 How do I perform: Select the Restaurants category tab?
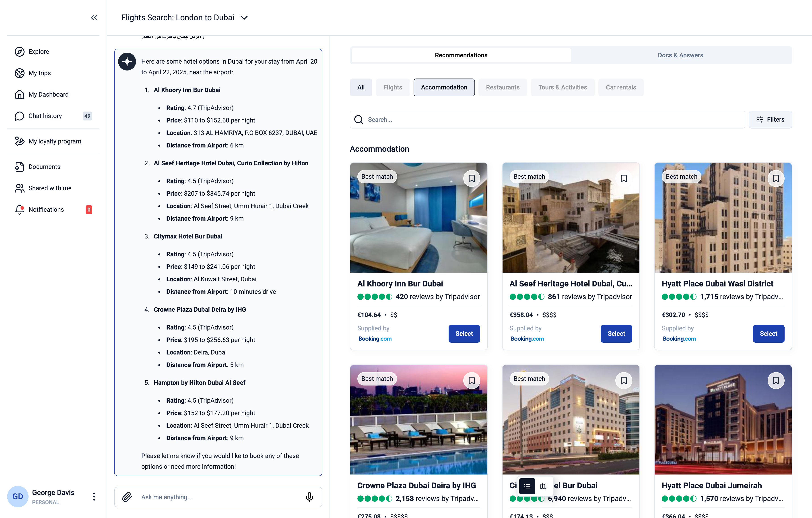click(503, 87)
